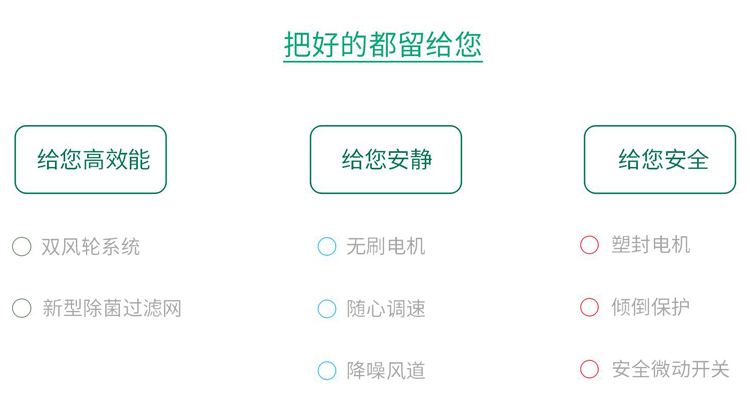This screenshot has width=750, height=412.
Task: Pick the red circle beside 安全微动开关
Action: 590,369
